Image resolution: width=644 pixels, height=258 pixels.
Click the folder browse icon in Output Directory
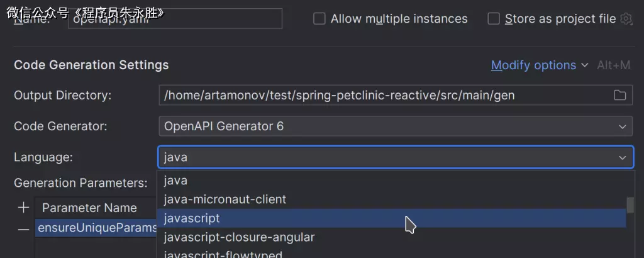click(620, 96)
